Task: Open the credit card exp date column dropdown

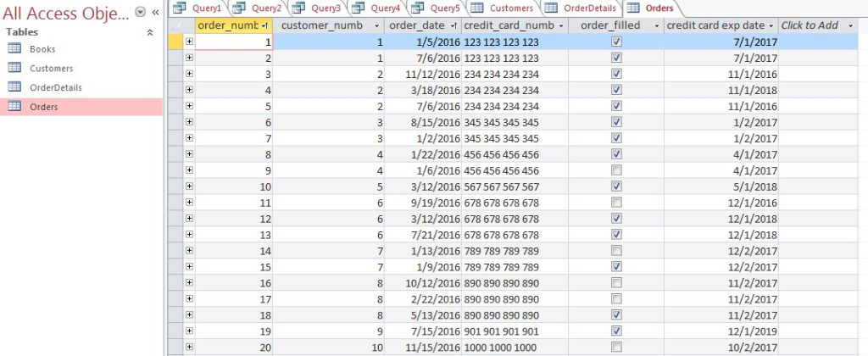Action: [771, 25]
